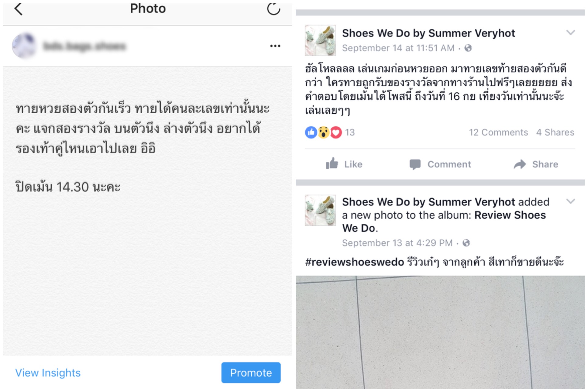Tap the page avatar on the September 14 post
The image size is (588, 392).
pos(320,40)
